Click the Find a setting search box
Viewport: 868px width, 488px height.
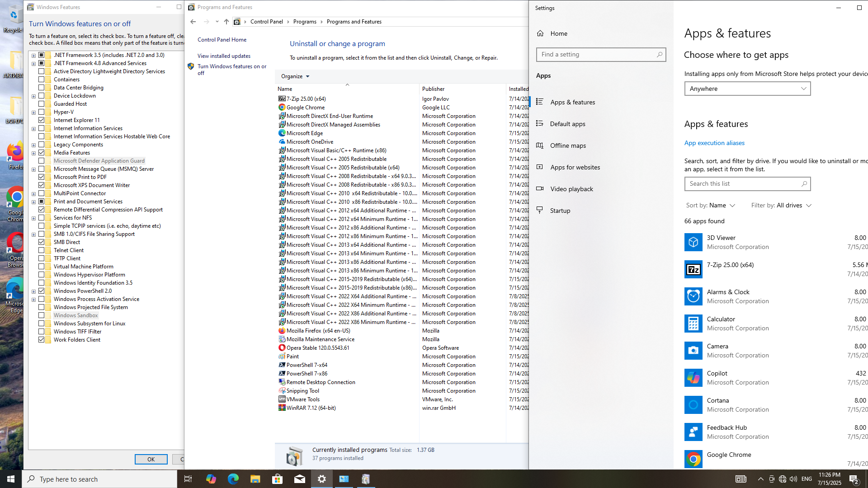(x=601, y=55)
